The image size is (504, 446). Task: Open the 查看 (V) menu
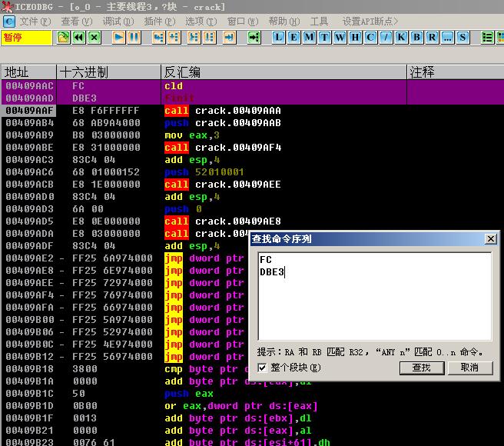pyautogui.click(x=77, y=22)
